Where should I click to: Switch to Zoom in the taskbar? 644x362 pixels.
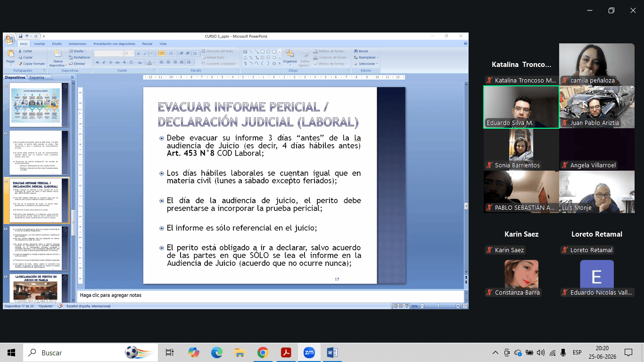coord(309,353)
